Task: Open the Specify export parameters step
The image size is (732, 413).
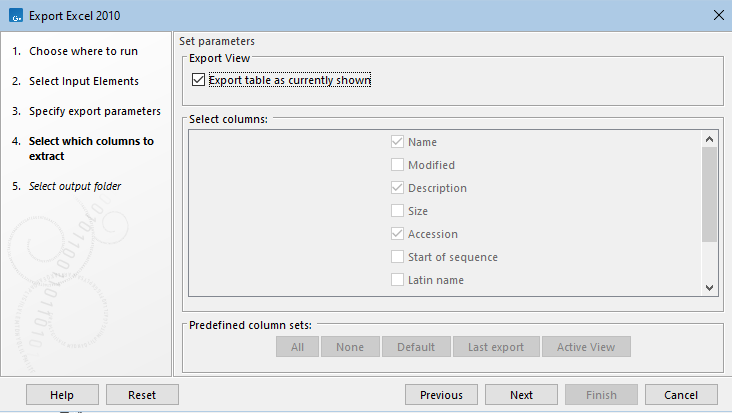Action: coord(94,110)
